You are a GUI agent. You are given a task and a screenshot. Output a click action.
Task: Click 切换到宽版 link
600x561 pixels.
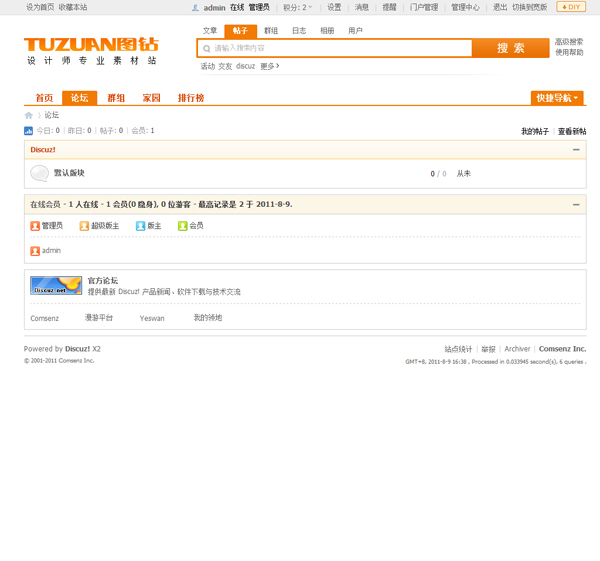(530, 7)
